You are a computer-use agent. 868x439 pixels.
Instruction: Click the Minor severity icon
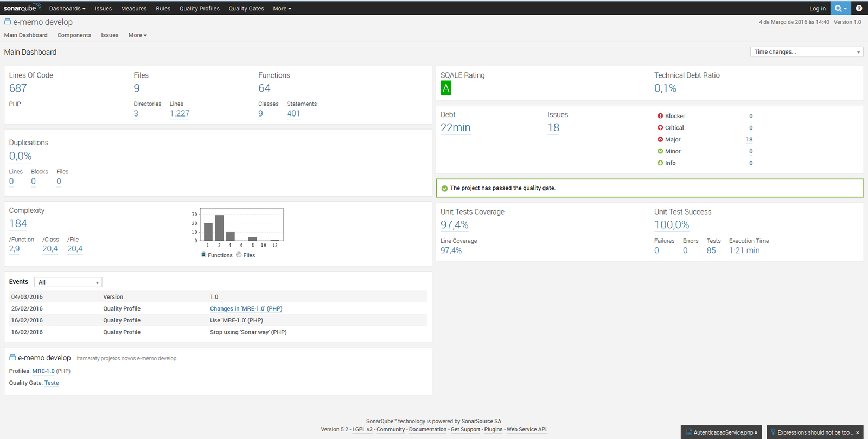click(x=660, y=151)
